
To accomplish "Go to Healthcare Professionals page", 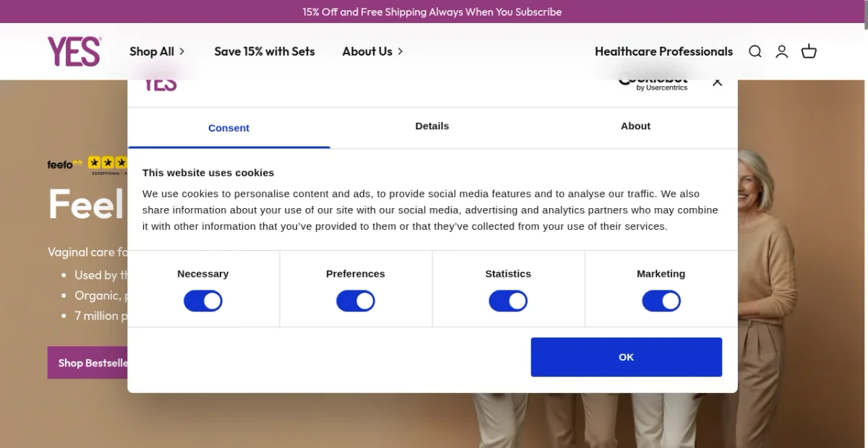I will (663, 51).
